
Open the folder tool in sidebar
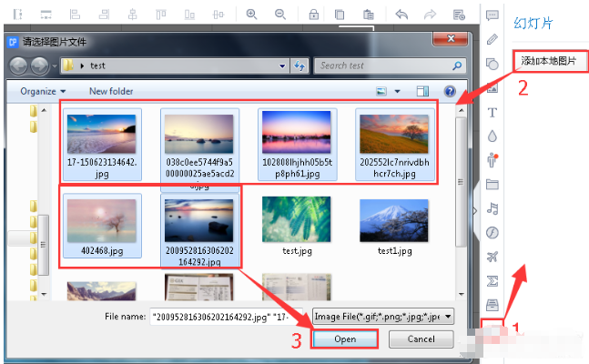[x=493, y=185]
